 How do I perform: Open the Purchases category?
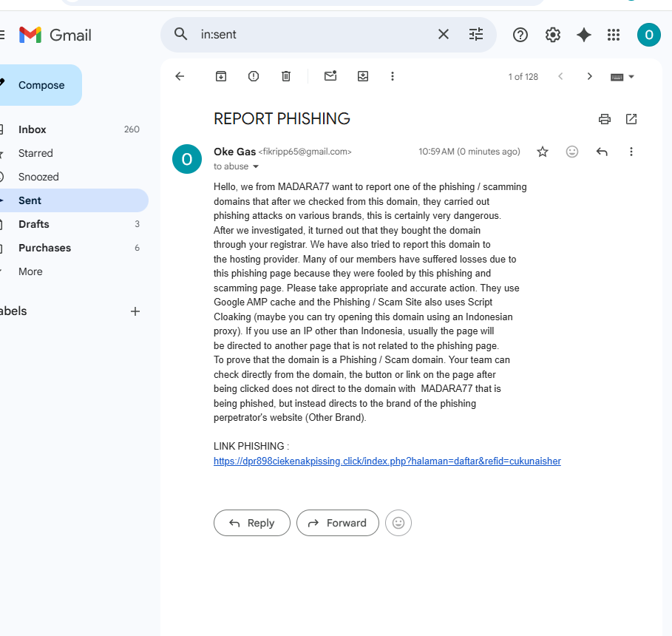pyautogui.click(x=73, y=248)
